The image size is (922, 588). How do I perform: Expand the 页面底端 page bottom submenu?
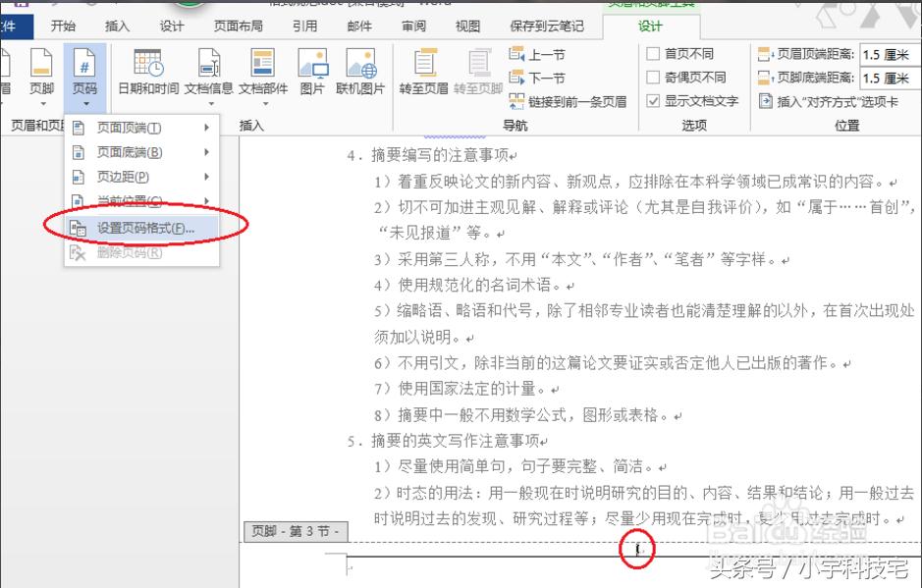pyautogui.click(x=128, y=152)
